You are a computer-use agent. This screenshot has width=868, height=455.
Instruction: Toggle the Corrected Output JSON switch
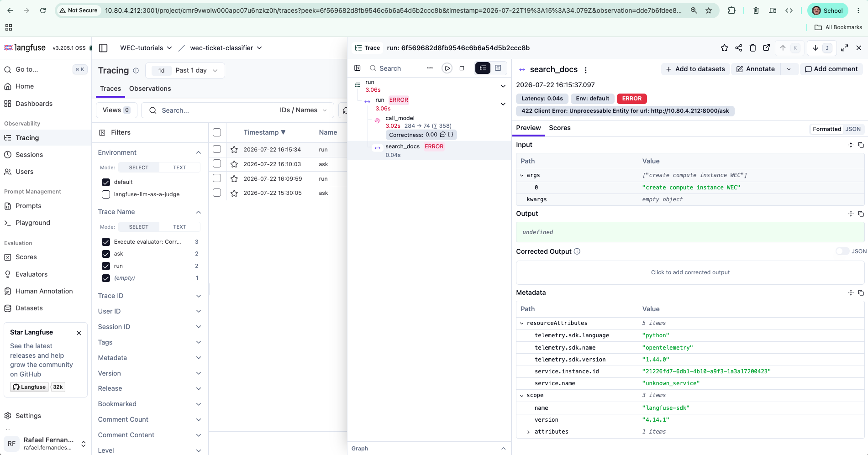pos(842,251)
